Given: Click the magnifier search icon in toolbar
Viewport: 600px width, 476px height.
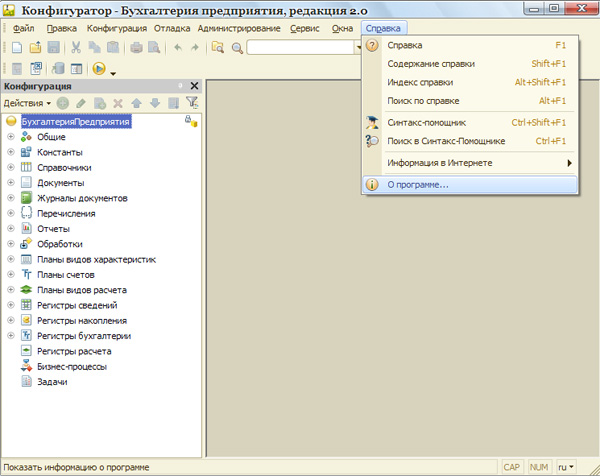Looking at the screenshot, I should (x=236, y=47).
